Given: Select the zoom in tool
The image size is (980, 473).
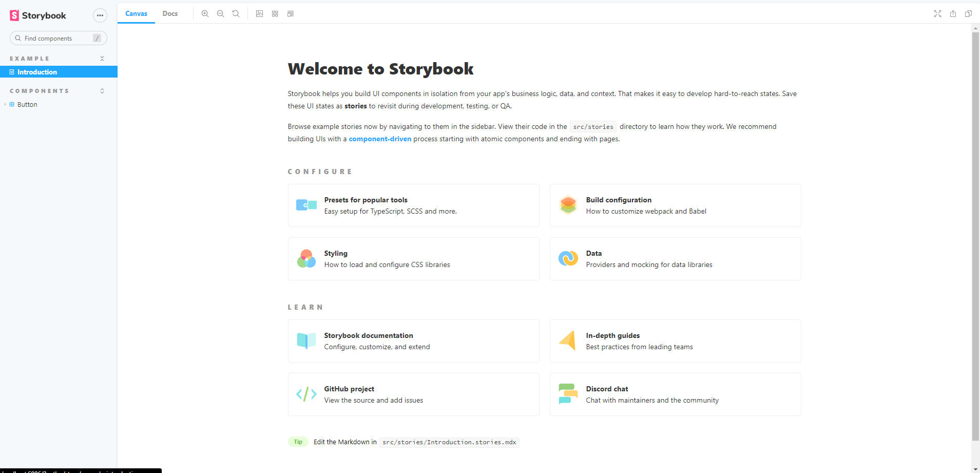Looking at the screenshot, I should pyautogui.click(x=205, y=14).
